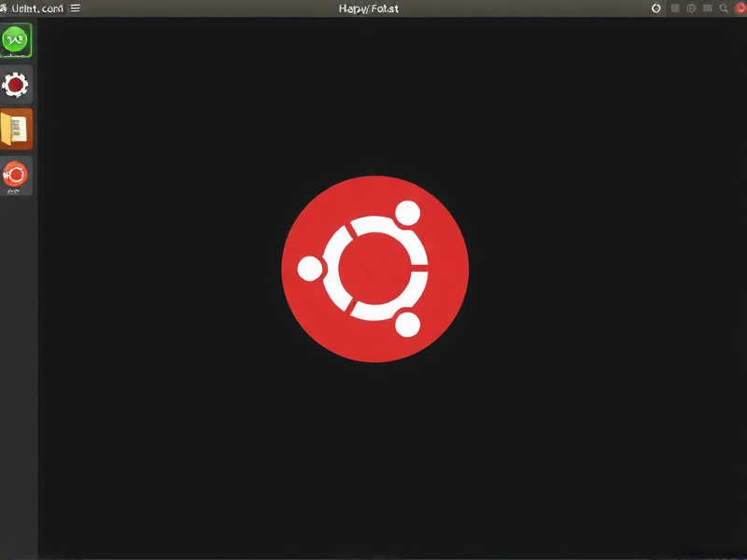Click the top-right white dot of central Ubuntu logo
747x560 pixels.
[x=407, y=214]
